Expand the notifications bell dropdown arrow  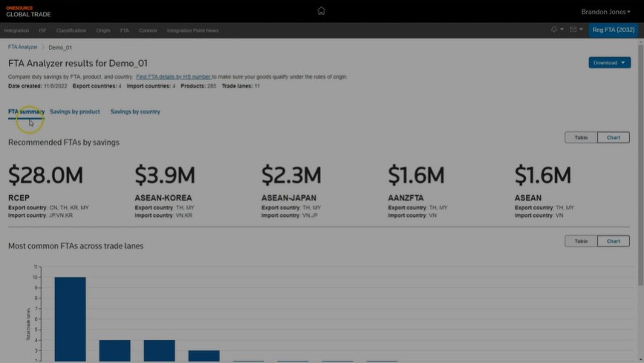tap(562, 30)
